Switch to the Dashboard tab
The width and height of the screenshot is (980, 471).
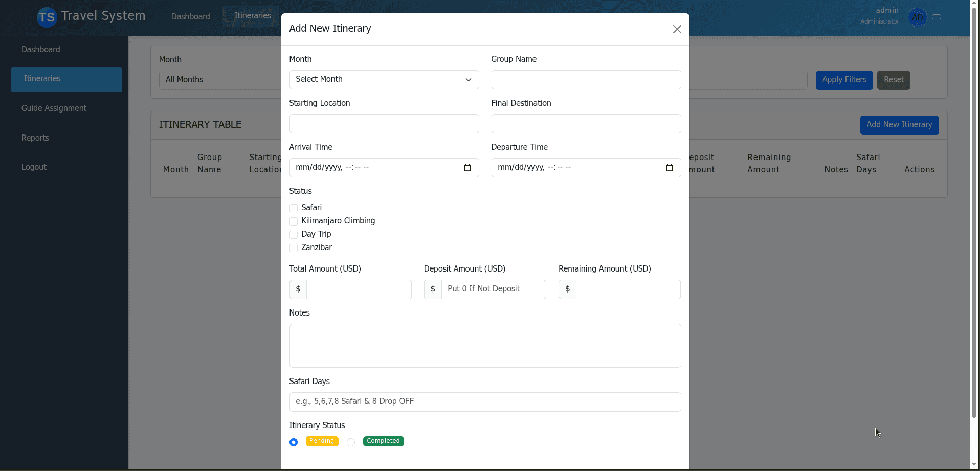tap(190, 16)
